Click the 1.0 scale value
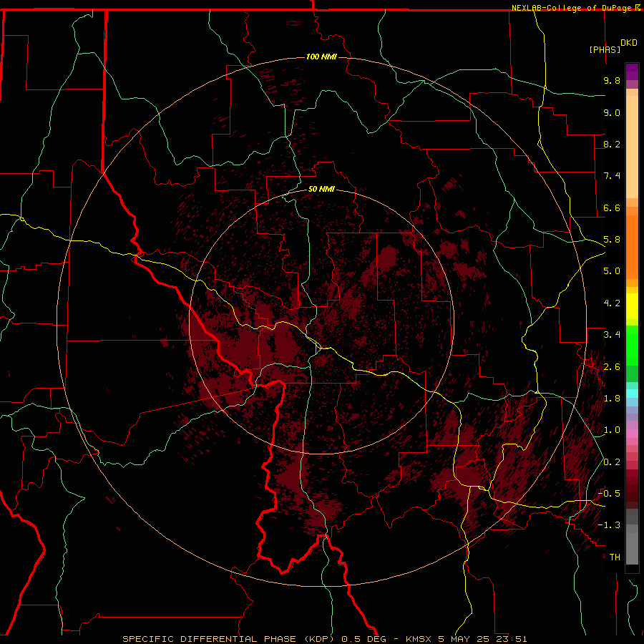This screenshot has width=644, height=644. [612, 430]
